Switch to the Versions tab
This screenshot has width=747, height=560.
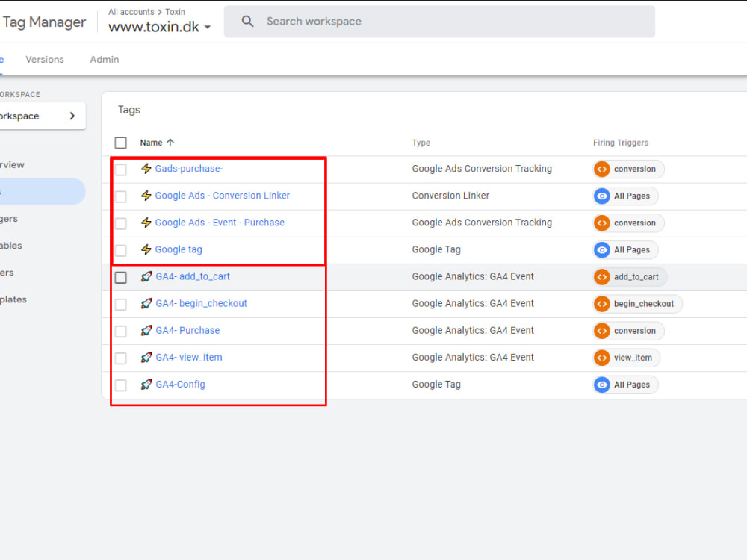click(44, 59)
